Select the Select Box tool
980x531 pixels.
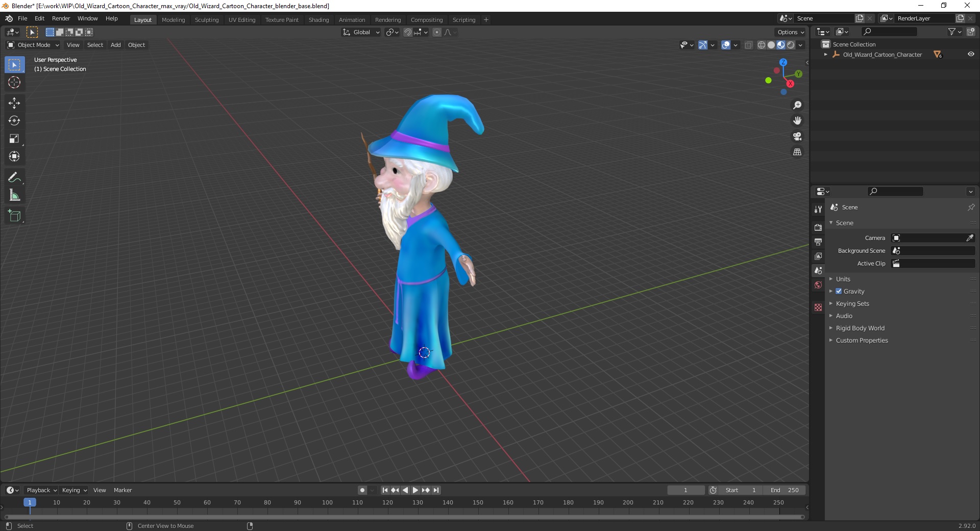14,65
